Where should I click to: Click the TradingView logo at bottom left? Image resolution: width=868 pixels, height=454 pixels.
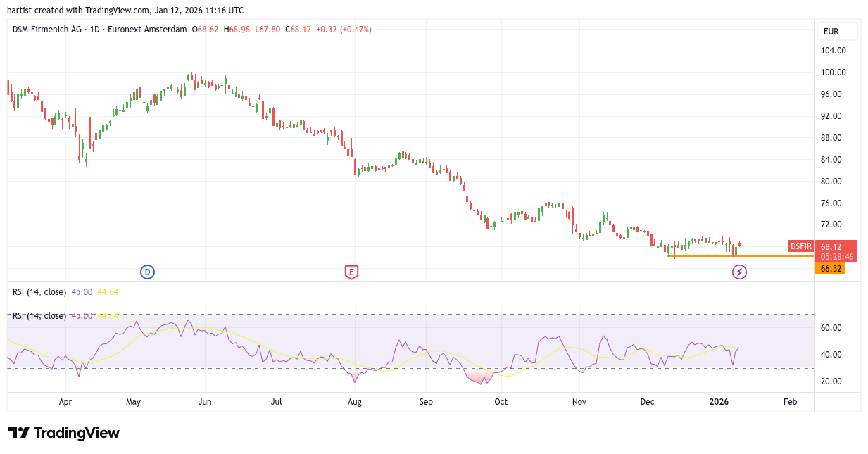tap(64, 433)
